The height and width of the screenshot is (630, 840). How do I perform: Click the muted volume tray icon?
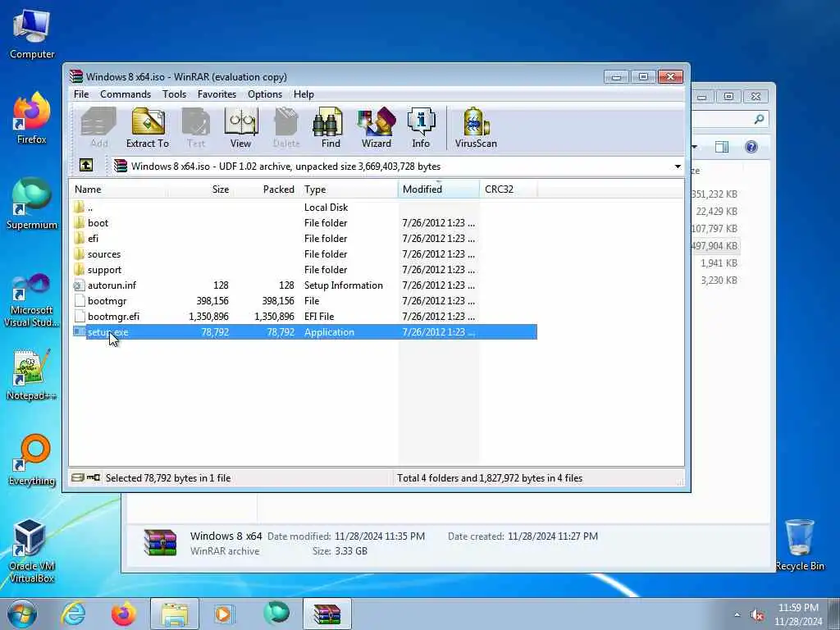tap(757, 615)
